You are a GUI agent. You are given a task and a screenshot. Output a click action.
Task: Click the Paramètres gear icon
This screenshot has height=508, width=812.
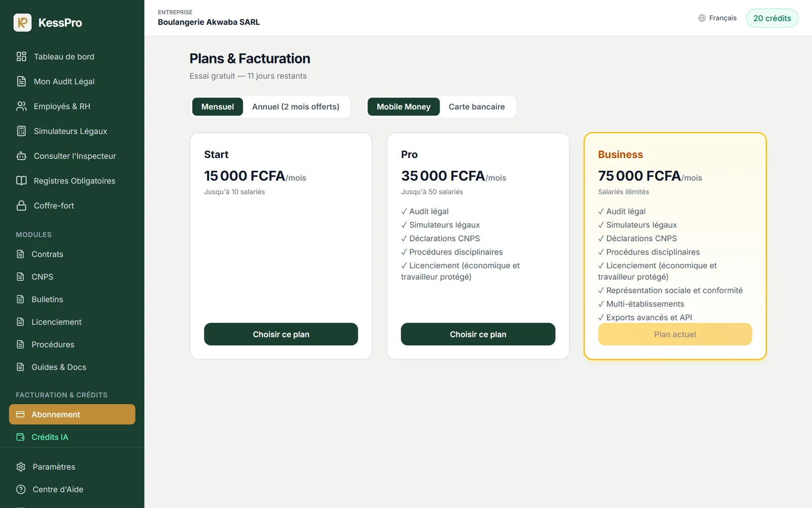click(x=21, y=467)
